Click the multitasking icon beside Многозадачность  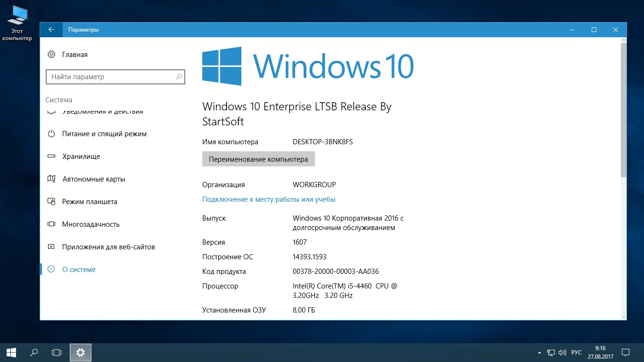(x=52, y=224)
